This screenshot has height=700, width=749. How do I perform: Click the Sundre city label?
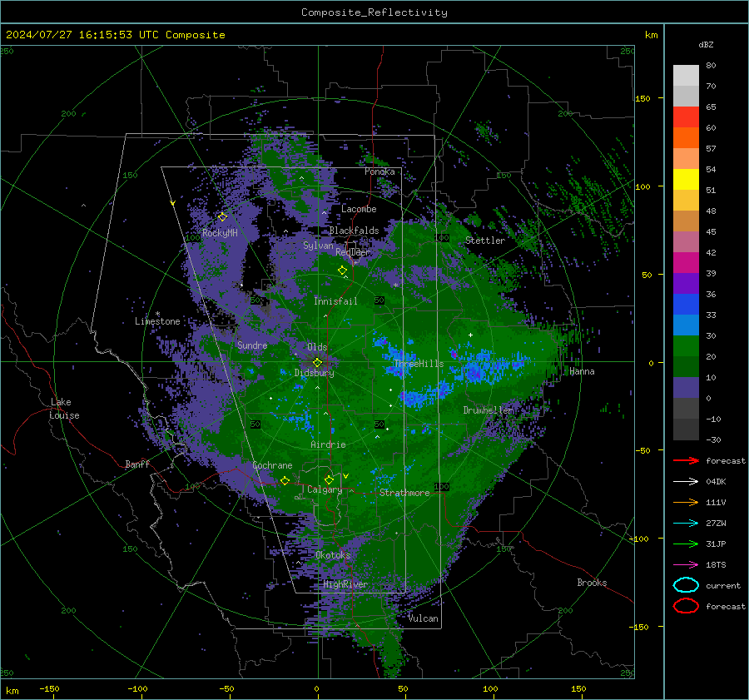252,345
